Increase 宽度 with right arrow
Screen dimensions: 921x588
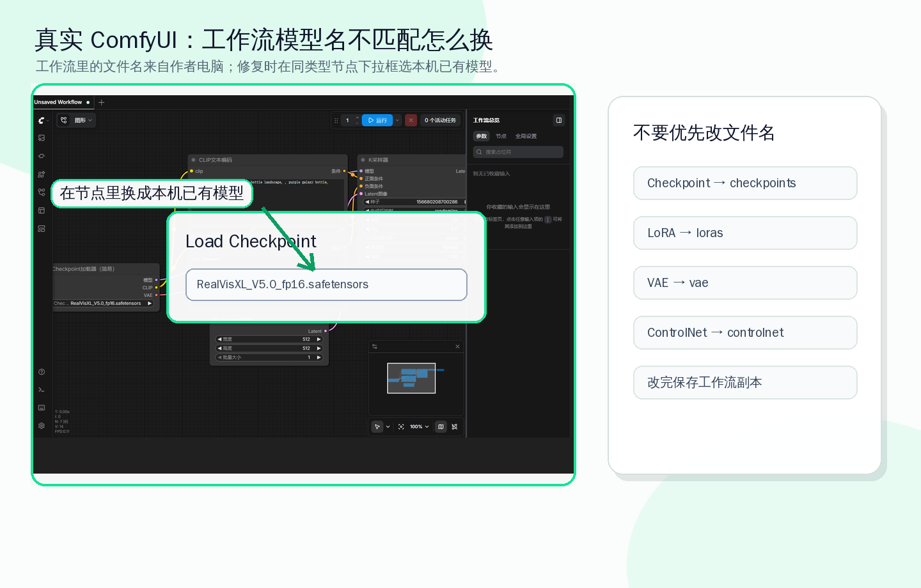coord(319,339)
